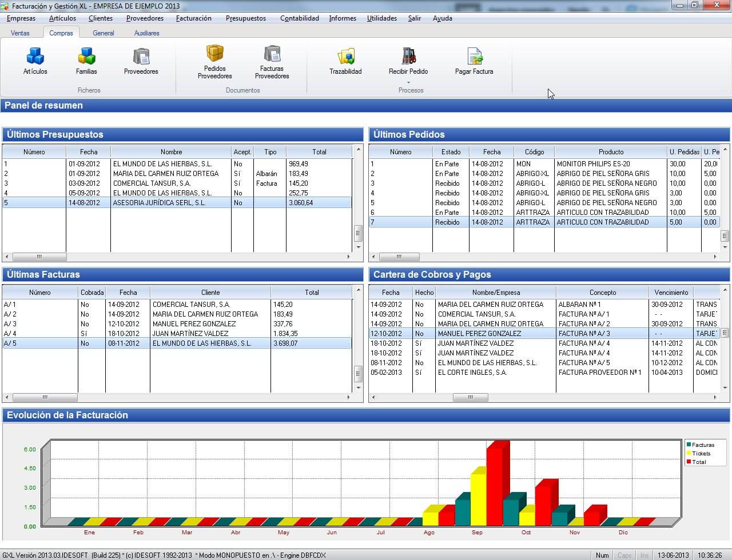Open the Contabilidad menu
This screenshot has height=560, width=732.
click(x=299, y=18)
